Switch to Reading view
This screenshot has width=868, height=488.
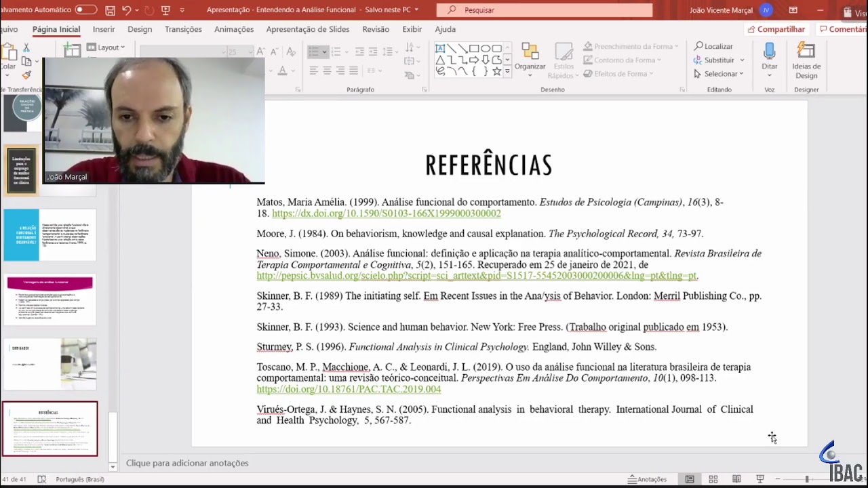click(736, 479)
